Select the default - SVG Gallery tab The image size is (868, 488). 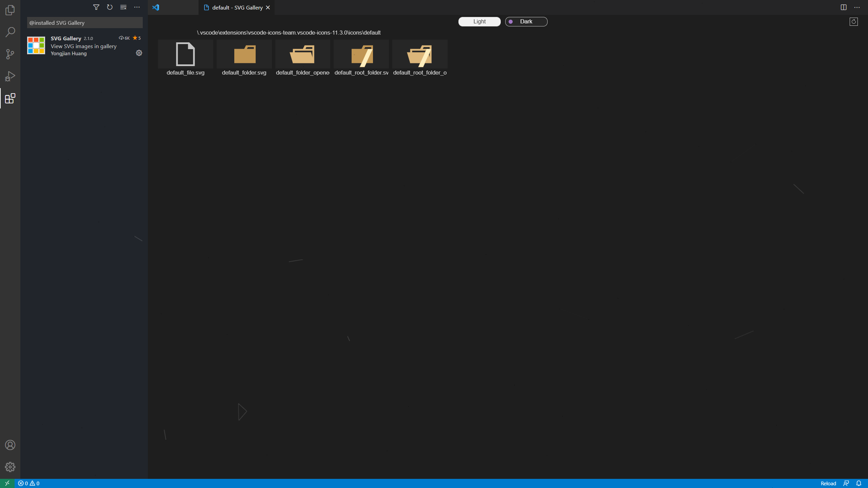pos(237,7)
